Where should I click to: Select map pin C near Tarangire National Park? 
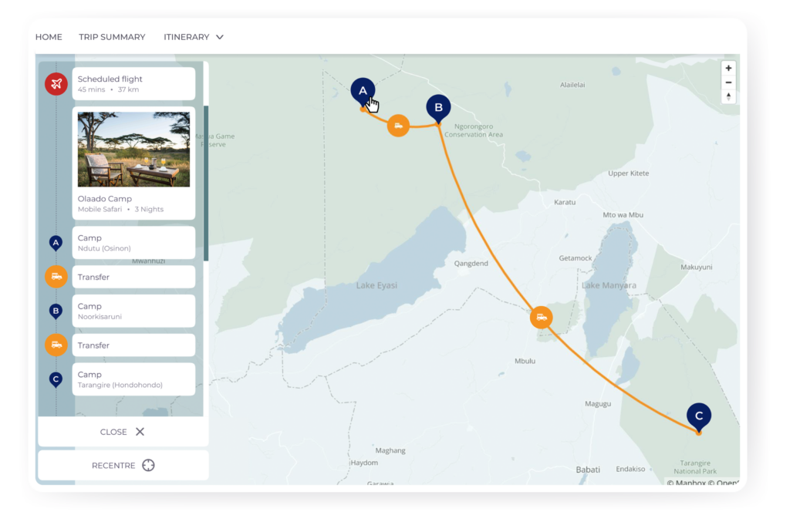click(x=699, y=417)
